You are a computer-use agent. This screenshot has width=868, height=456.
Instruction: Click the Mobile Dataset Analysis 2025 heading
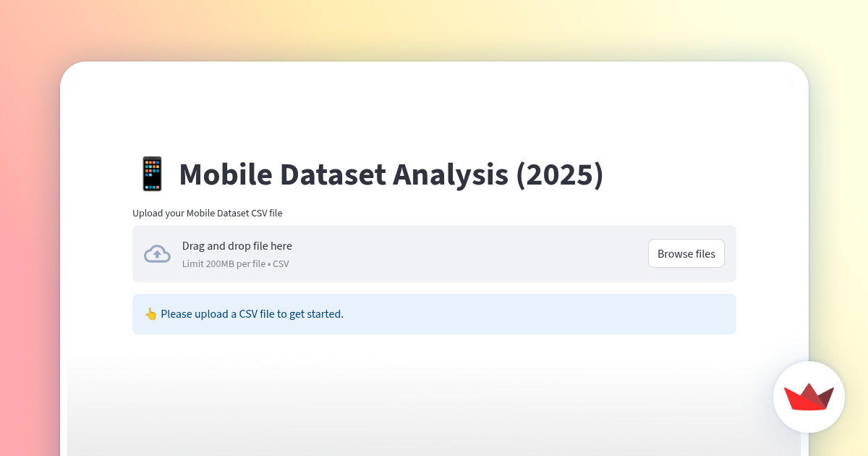[391, 174]
